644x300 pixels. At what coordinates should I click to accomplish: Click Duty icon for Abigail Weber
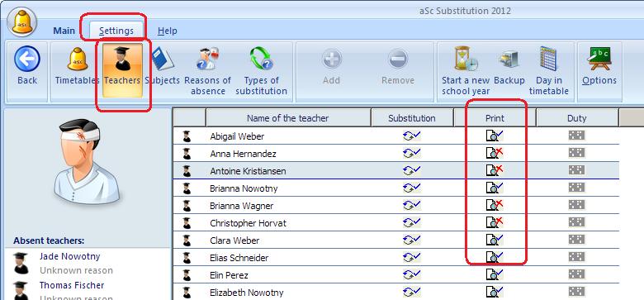click(x=576, y=136)
